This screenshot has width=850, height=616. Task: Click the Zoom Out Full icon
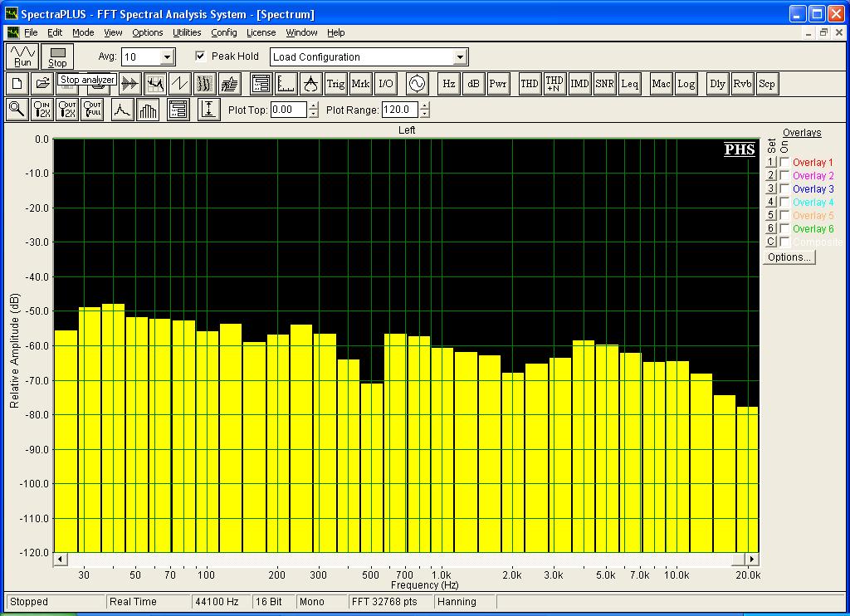92,110
